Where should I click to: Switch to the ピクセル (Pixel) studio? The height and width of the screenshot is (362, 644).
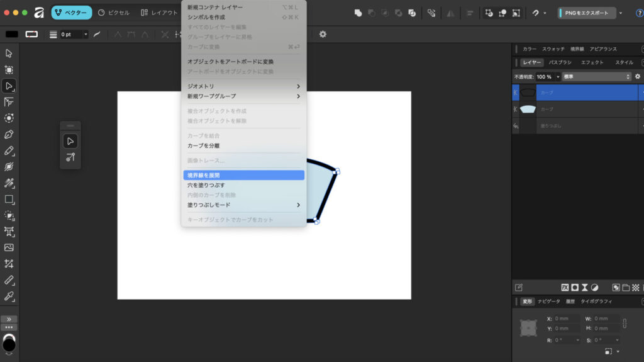(x=114, y=13)
